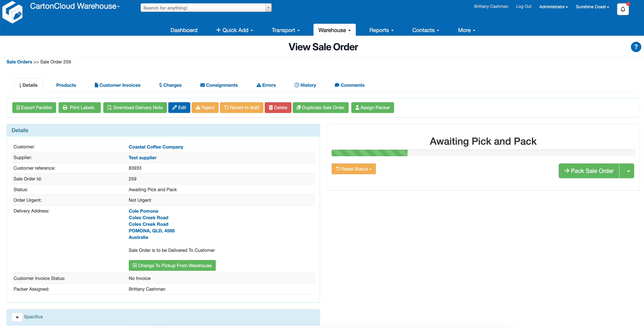Open Assign Packer
The height and width of the screenshot is (328, 644).
[372, 107]
